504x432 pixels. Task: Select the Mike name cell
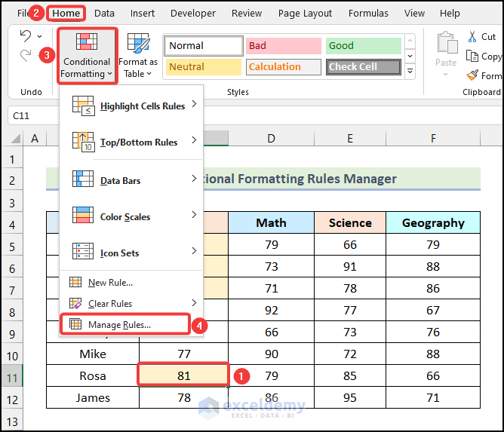93,354
